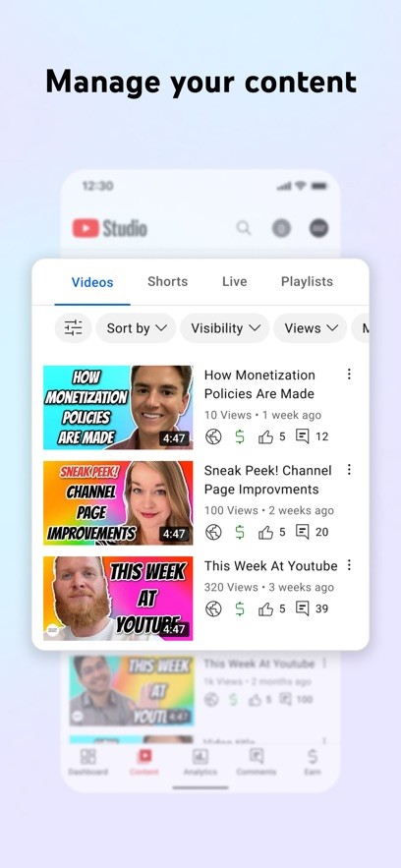Expand the Visibility filter dropdown
The image size is (401, 868).
tap(225, 328)
